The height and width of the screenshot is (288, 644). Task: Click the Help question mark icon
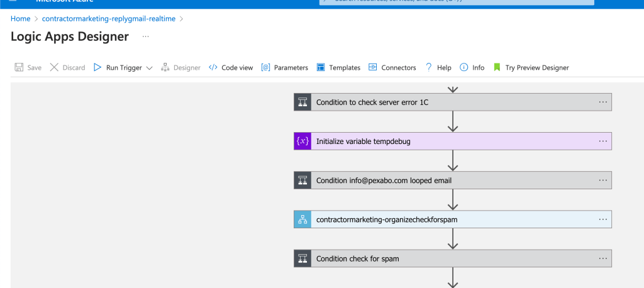click(x=429, y=67)
